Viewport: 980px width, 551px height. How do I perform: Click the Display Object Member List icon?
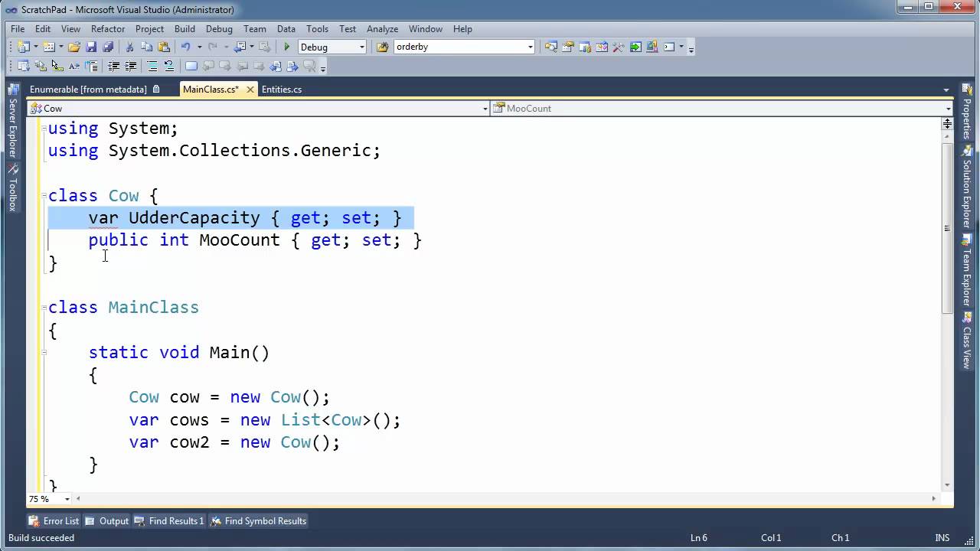point(23,67)
